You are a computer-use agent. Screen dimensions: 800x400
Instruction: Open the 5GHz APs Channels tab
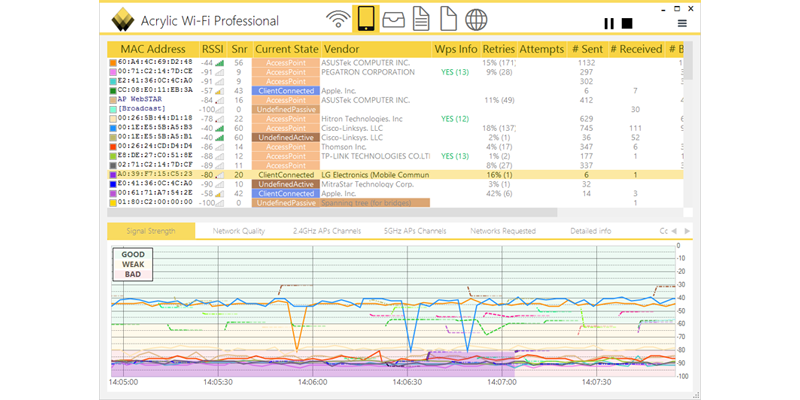point(414,230)
